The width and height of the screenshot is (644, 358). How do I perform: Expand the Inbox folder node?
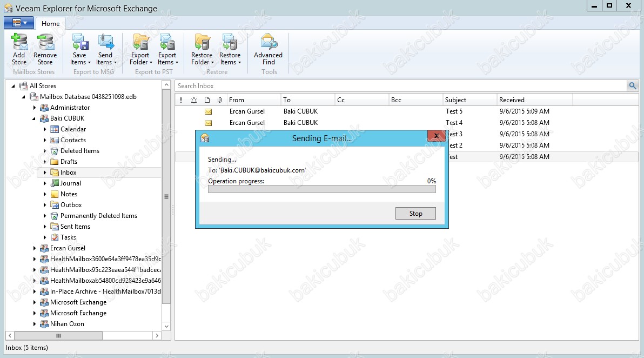[45, 173]
